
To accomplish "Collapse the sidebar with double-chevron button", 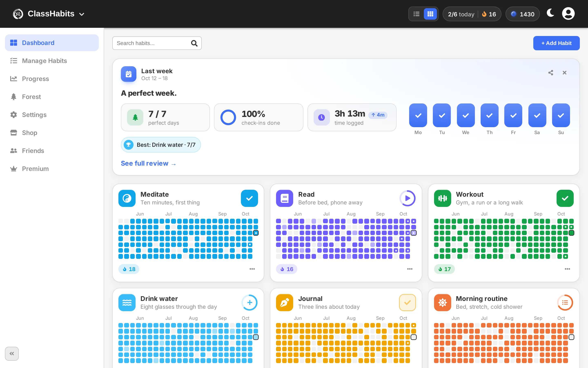I will coord(12,353).
